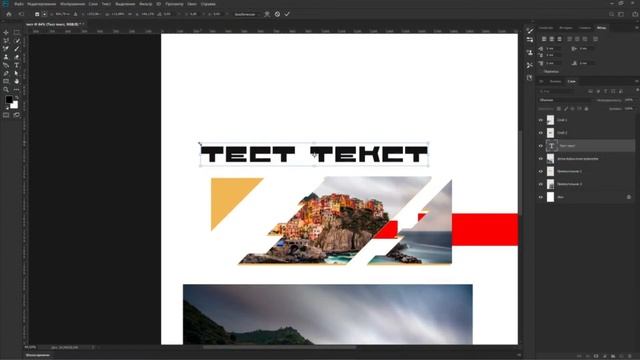This screenshot has width=640, height=360.
Task: Toggle the Перенос hyphenate checkbox
Action: 541,71
